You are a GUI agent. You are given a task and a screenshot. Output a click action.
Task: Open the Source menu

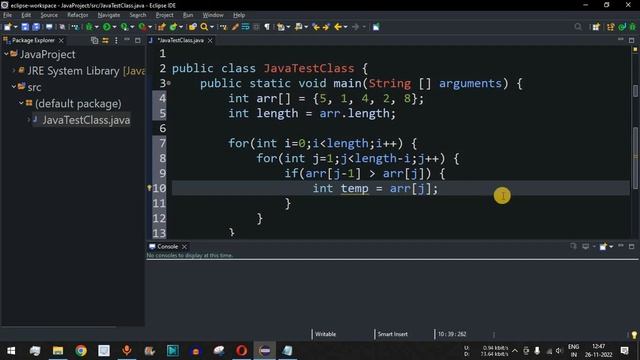[x=49, y=15]
